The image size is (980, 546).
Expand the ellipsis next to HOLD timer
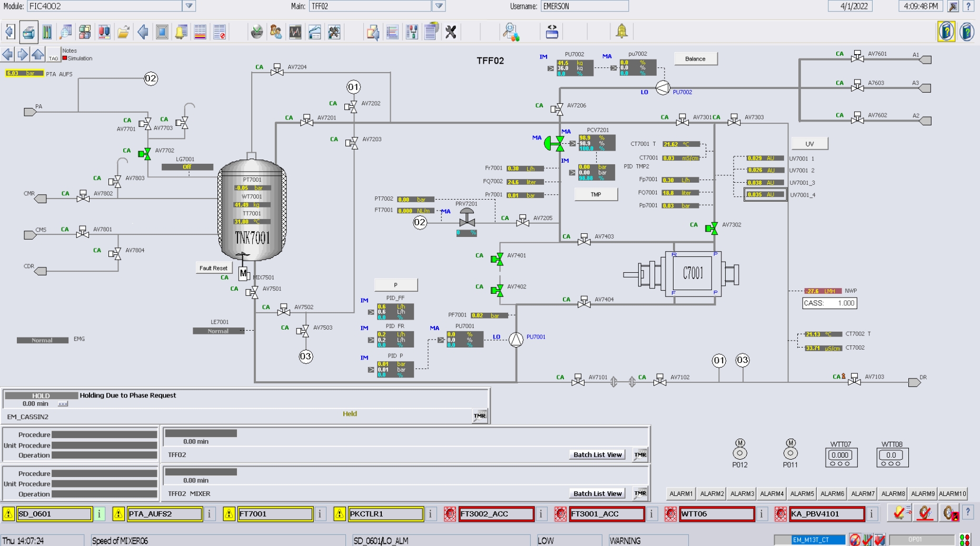tap(63, 404)
